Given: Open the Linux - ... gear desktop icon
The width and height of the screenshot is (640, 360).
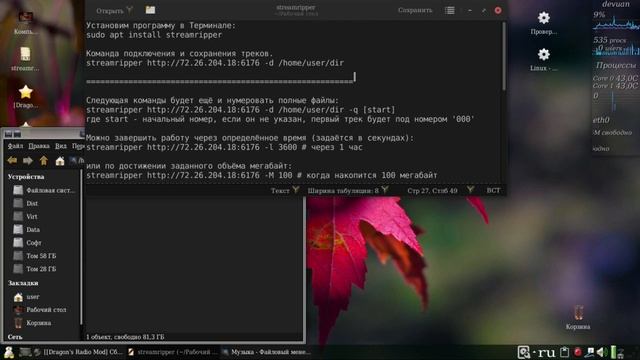Looking at the screenshot, I should (x=544, y=59).
